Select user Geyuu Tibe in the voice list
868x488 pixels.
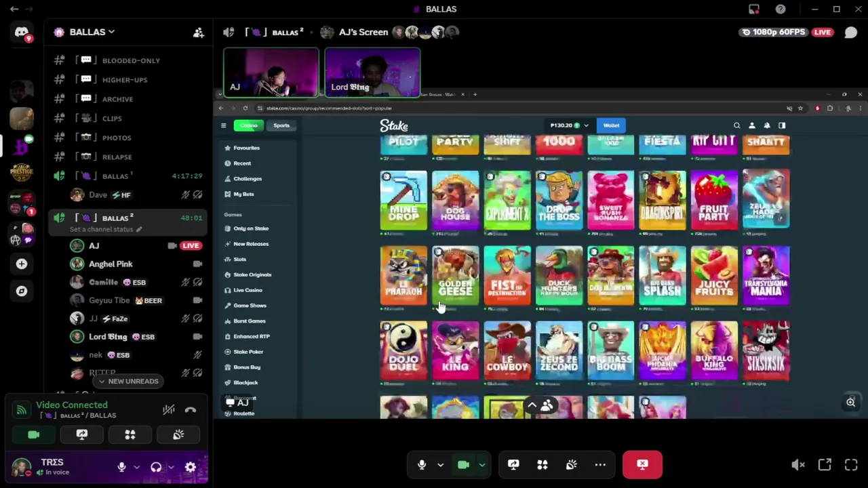(108, 300)
